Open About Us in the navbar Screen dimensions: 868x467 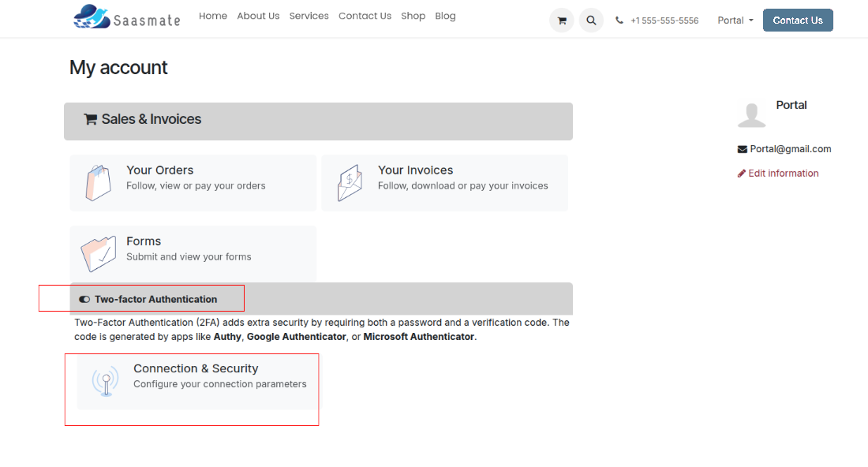tap(258, 16)
